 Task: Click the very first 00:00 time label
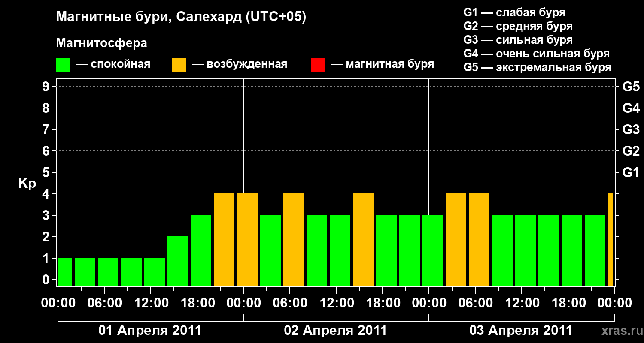pos(58,303)
